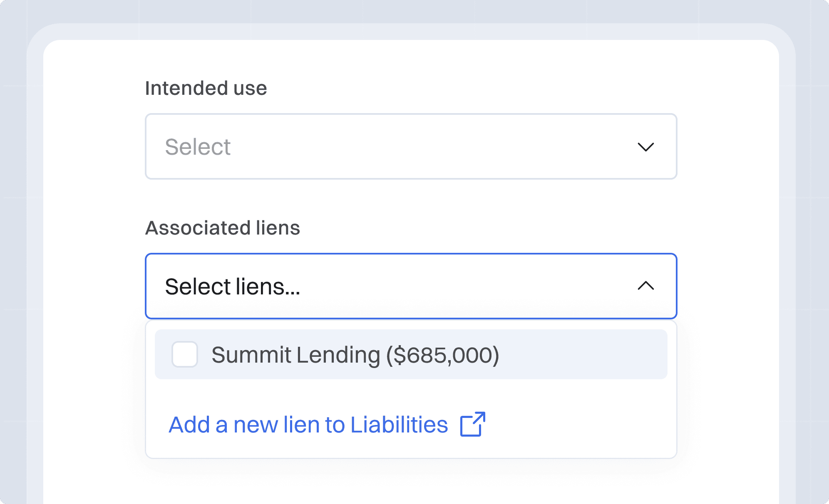Screen dimensions: 829x504
Task: Click the downward chevron on the Intended use field
Action: pyautogui.click(x=645, y=146)
